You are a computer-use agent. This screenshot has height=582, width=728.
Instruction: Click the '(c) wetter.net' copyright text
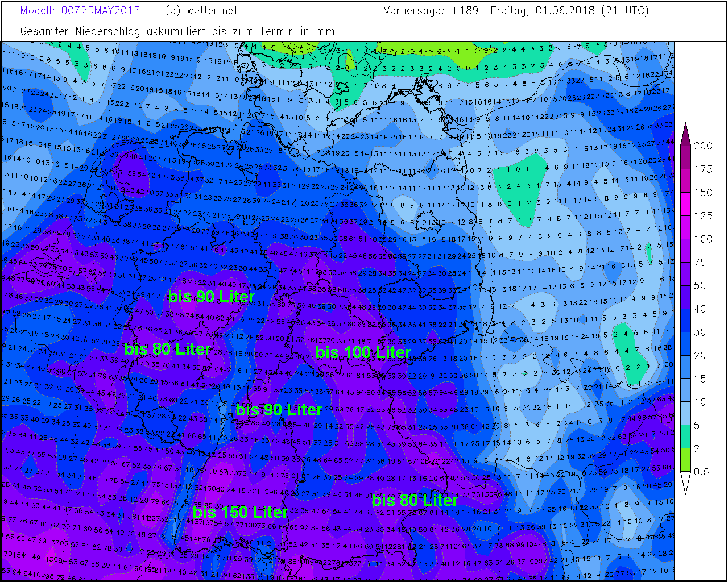pos(201,11)
